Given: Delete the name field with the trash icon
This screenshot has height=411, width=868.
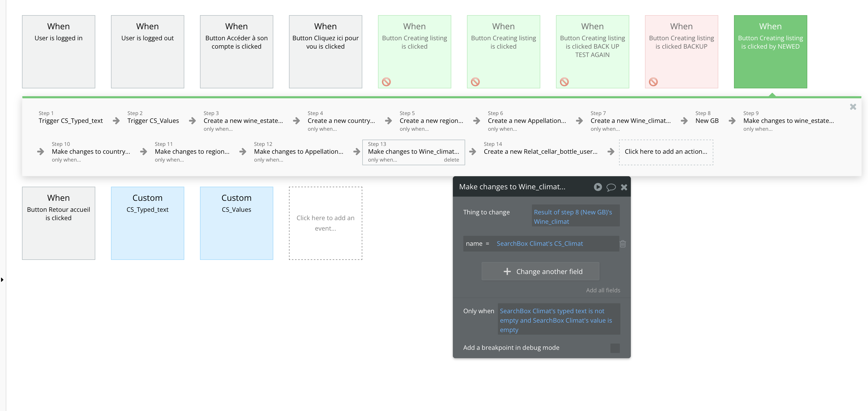Looking at the screenshot, I should click(x=622, y=244).
